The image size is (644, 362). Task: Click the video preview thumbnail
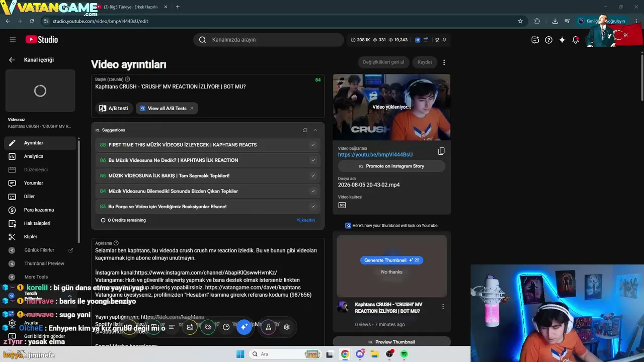point(391,107)
